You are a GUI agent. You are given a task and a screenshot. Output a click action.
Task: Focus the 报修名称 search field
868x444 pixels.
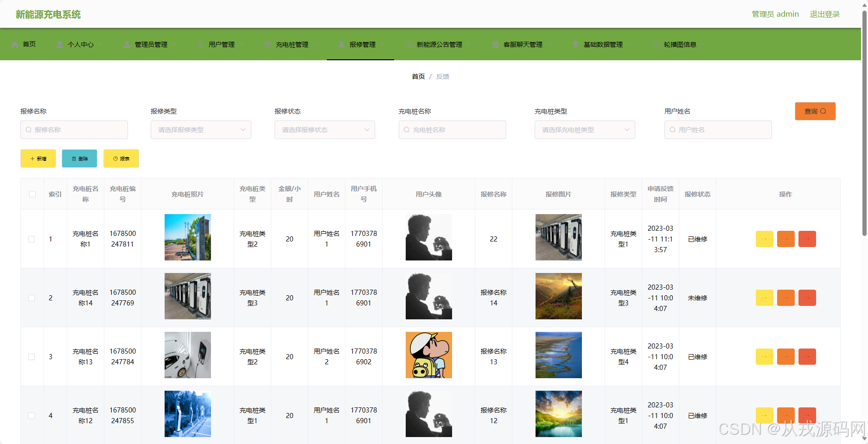(74, 130)
